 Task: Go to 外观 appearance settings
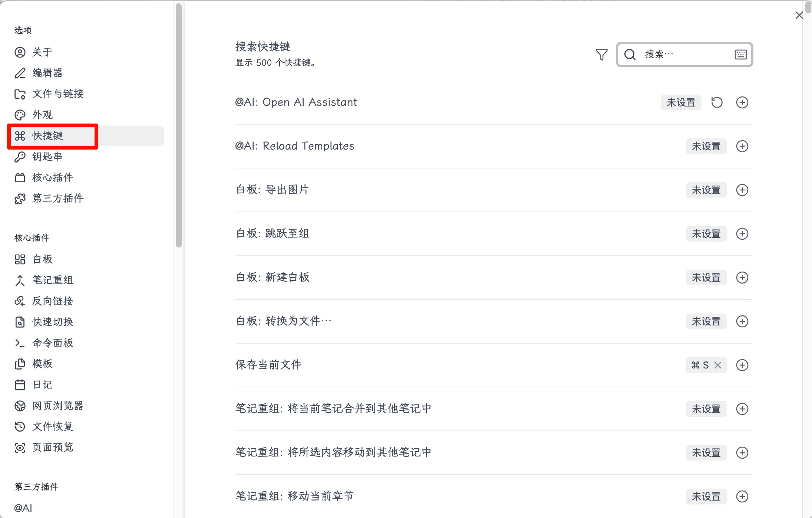point(42,115)
